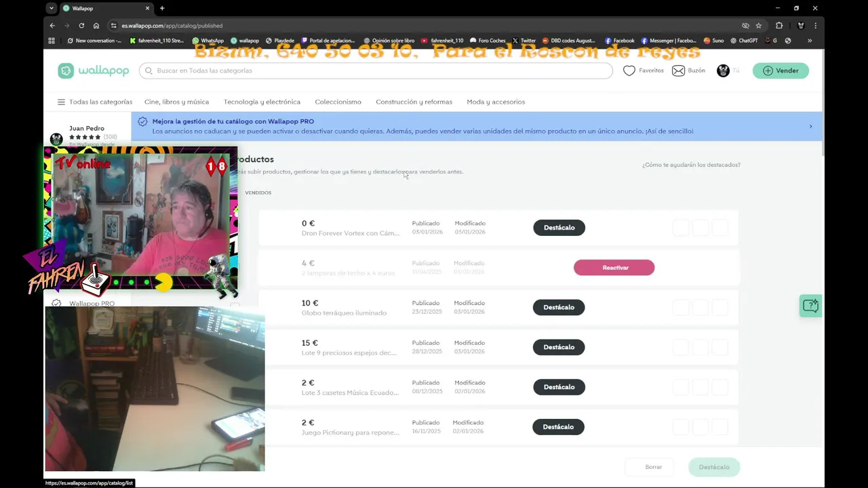Open the WhatsApp bookmark

coord(208,41)
